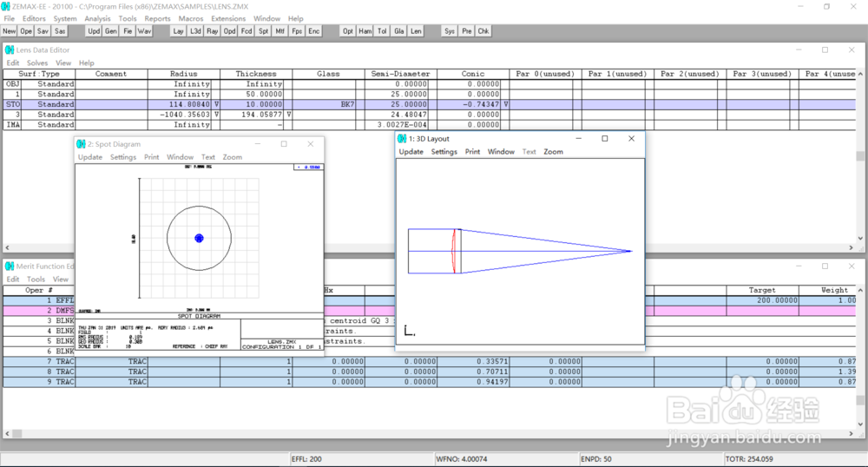Click the Radius column header
868x467 pixels.
pyautogui.click(x=184, y=74)
